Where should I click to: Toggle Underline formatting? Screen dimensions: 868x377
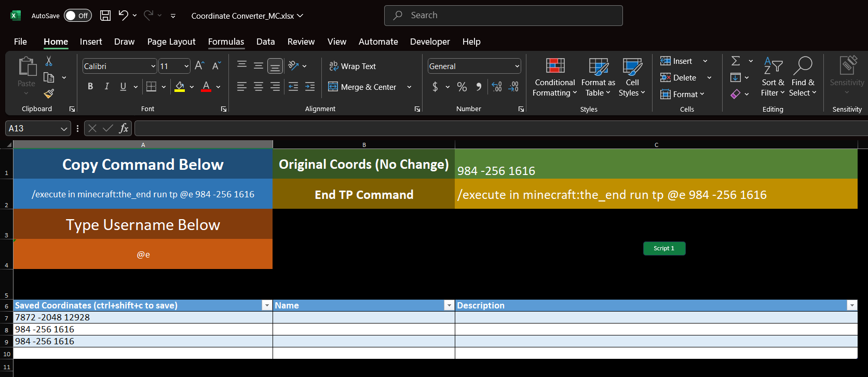click(123, 87)
